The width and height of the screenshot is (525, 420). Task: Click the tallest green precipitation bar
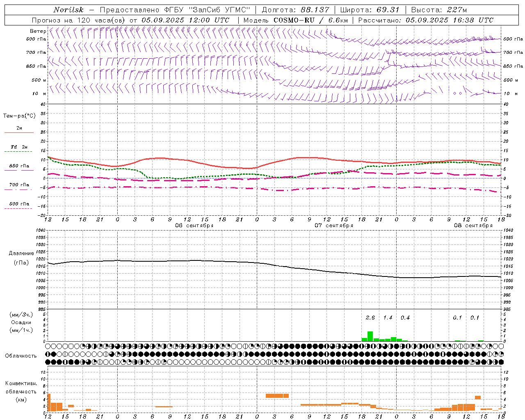pyautogui.click(x=370, y=336)
